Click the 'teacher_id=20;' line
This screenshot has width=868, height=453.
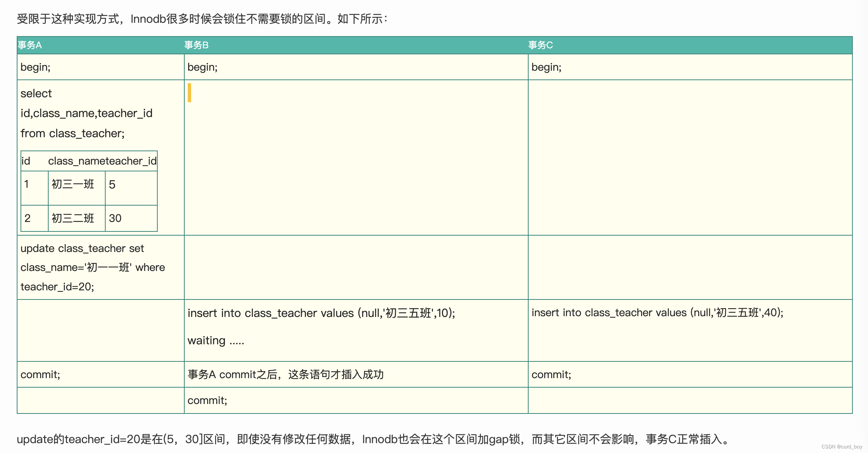(57, 287)
